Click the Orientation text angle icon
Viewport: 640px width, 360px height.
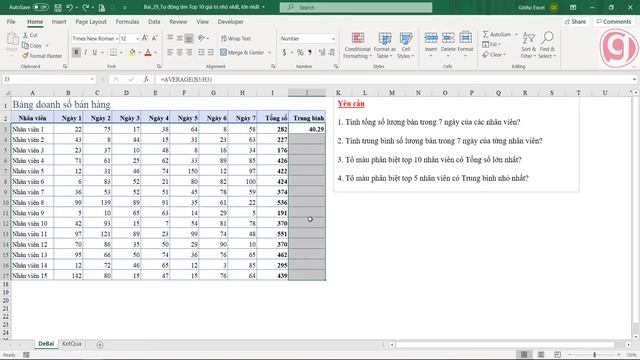pyautogui.click(x=201, y=38)
